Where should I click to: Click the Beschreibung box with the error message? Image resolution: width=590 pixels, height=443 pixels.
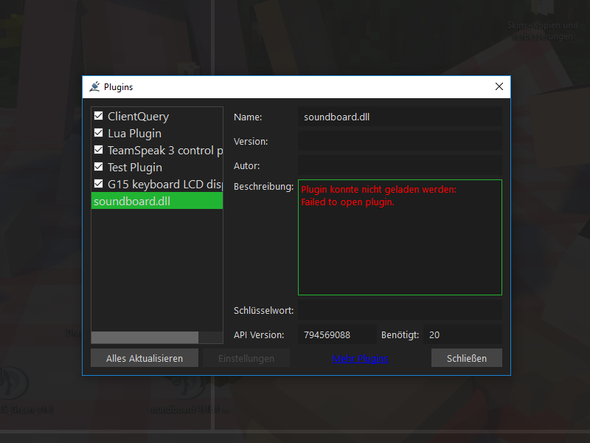point(400,237)
